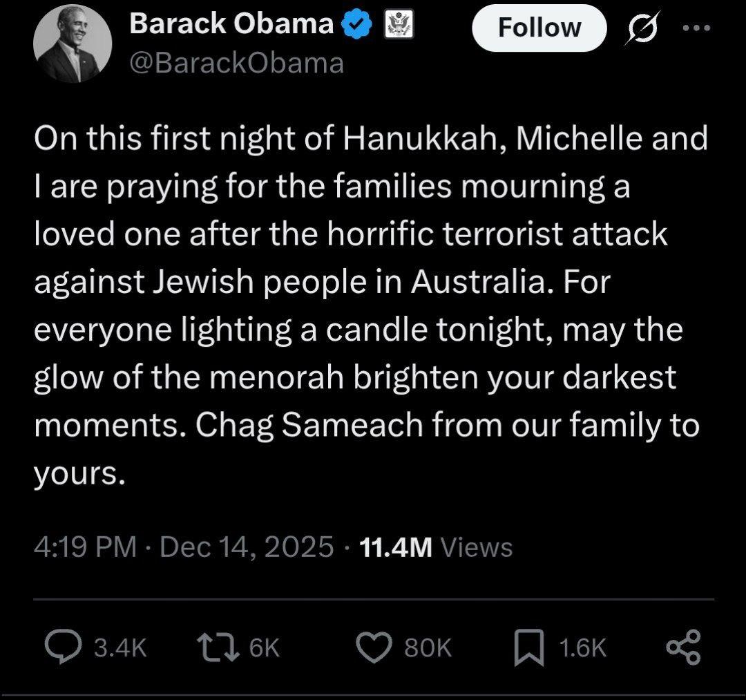Screen dimensions: 746x700
Task: Click the 80K likes count
Action: 429,648
